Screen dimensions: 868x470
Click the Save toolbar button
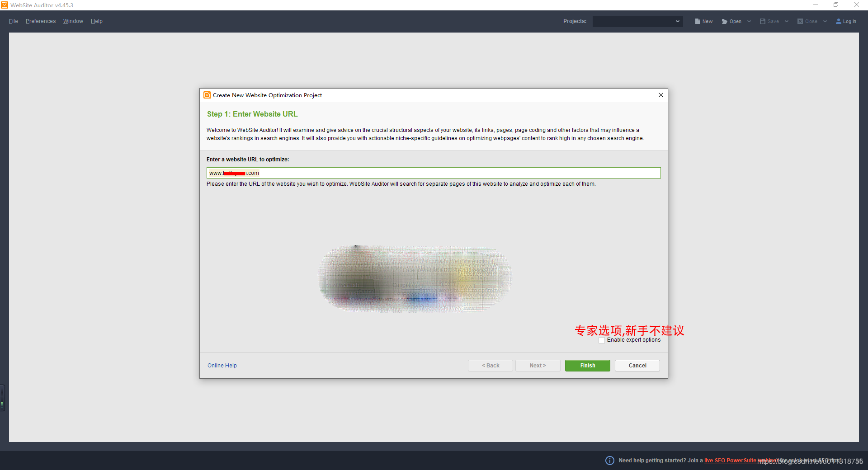(x=769, y=21)
